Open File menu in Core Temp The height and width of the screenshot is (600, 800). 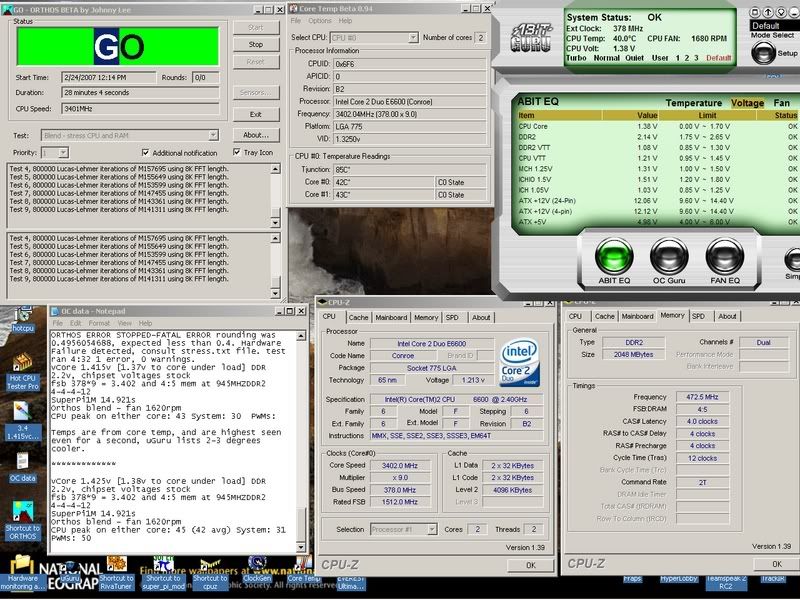(295, 21)
